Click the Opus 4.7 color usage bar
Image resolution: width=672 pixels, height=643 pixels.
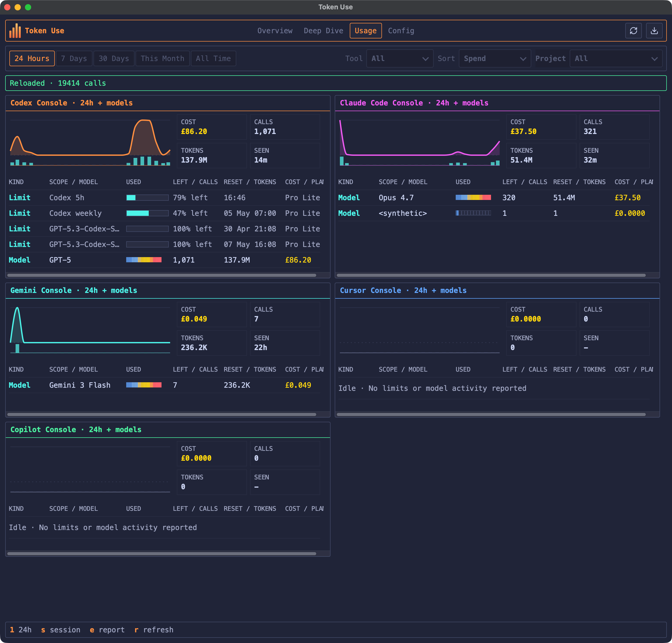(x=473, y=197)
